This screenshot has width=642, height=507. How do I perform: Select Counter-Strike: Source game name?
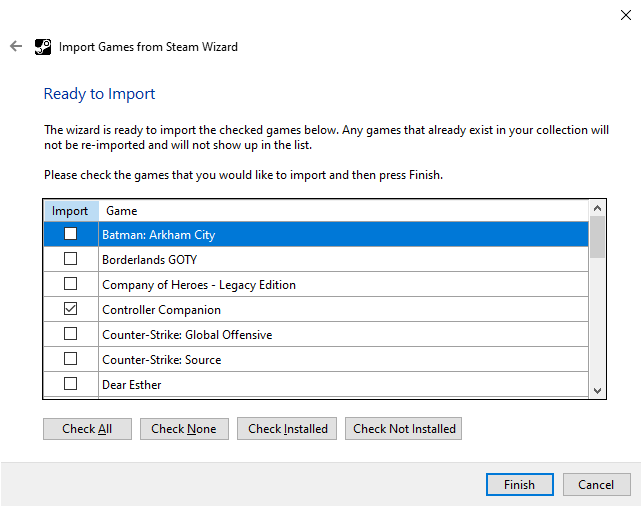tap(162, 360)
